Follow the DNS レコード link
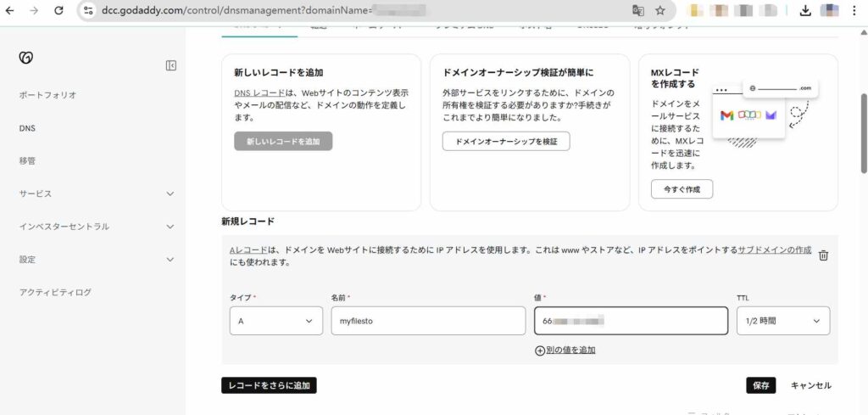The width and height of the screenshot is (868, 415). (259, 93)
